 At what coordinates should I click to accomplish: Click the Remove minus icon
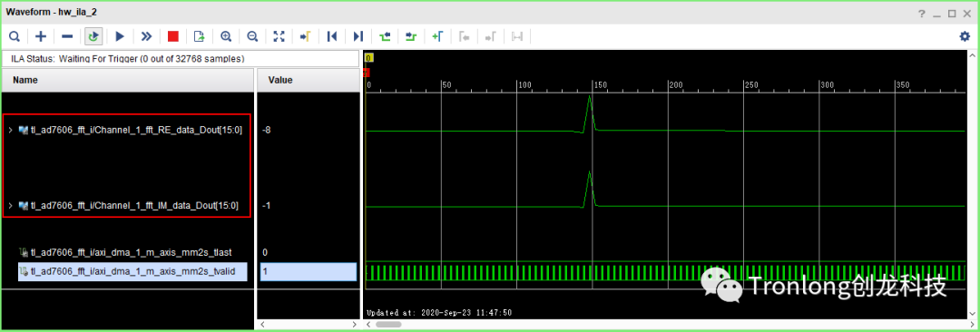(67, 36)
